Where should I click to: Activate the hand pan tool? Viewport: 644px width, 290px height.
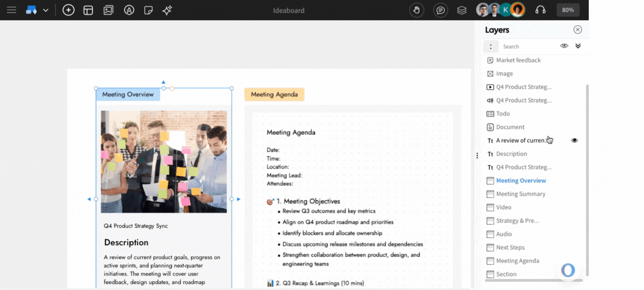tap(417, 10)
